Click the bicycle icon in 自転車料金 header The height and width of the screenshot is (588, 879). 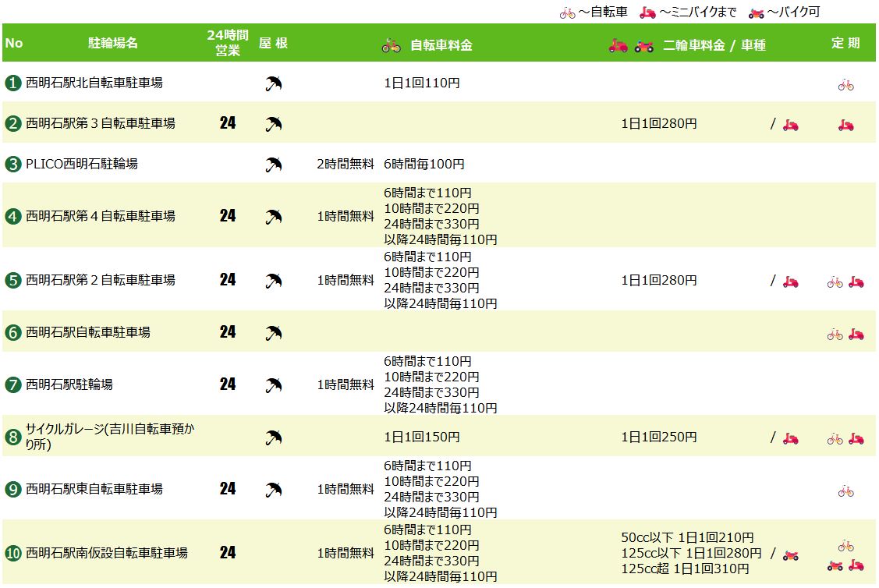391,45
